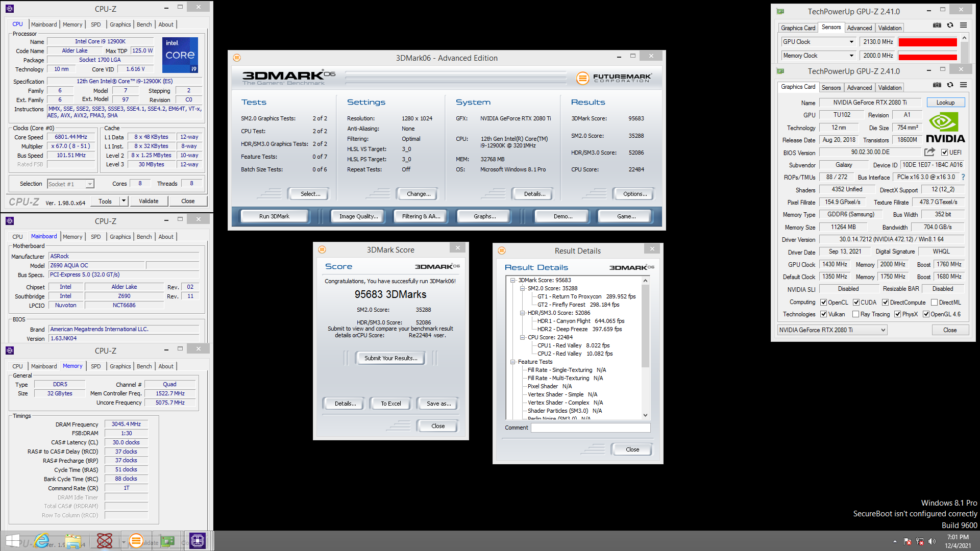Click the taskbar clock showing 7:01 PM
The height and width of the screenshot is (551, 980).
coord(958,537)
